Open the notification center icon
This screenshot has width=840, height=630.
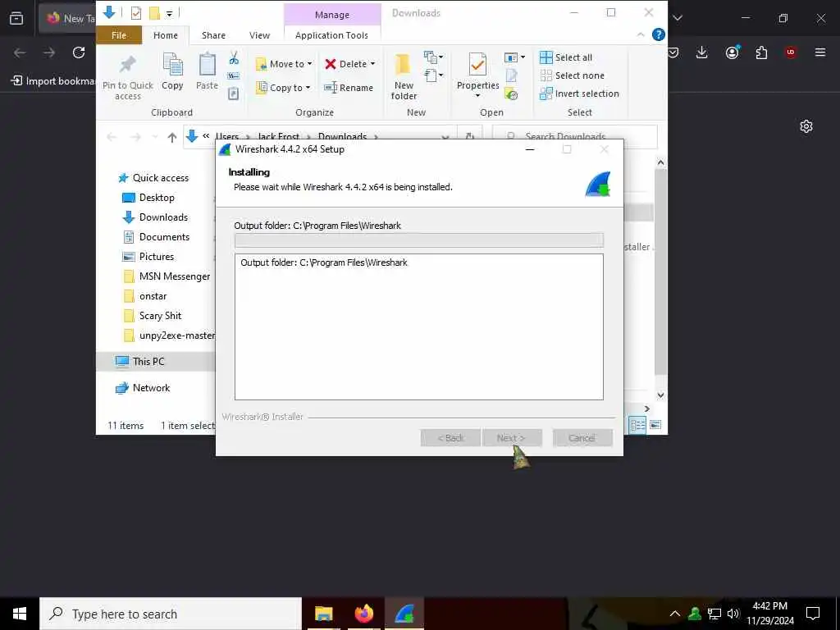[x=813, y=614]
